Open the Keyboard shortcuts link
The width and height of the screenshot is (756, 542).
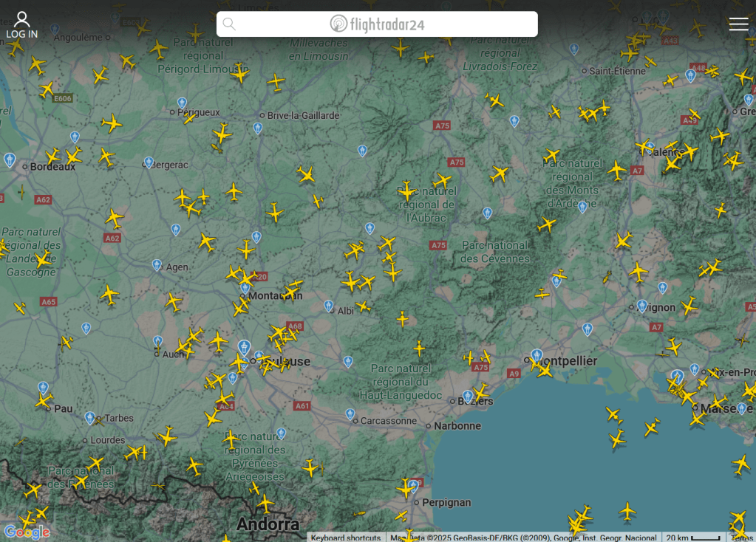(x=345, y=537)
